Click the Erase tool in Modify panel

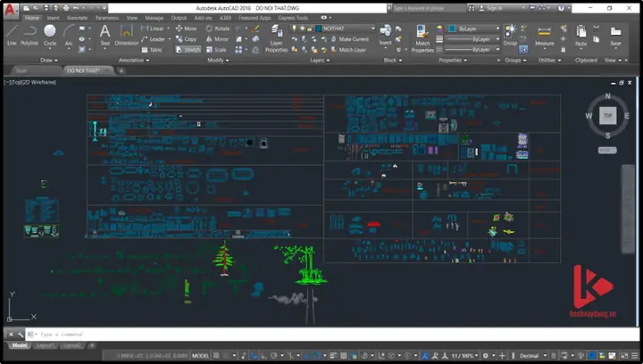point(256,29)
